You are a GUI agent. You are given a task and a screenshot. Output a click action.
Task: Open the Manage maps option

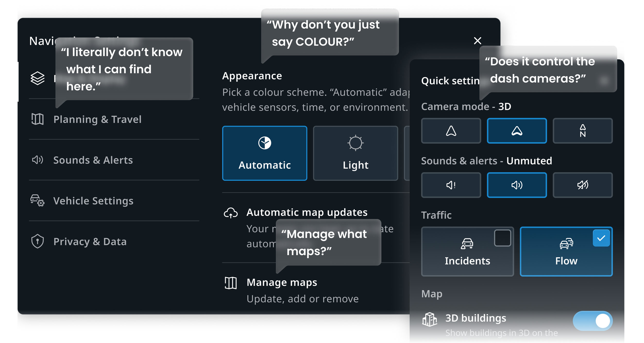click(x=282, y=283)
